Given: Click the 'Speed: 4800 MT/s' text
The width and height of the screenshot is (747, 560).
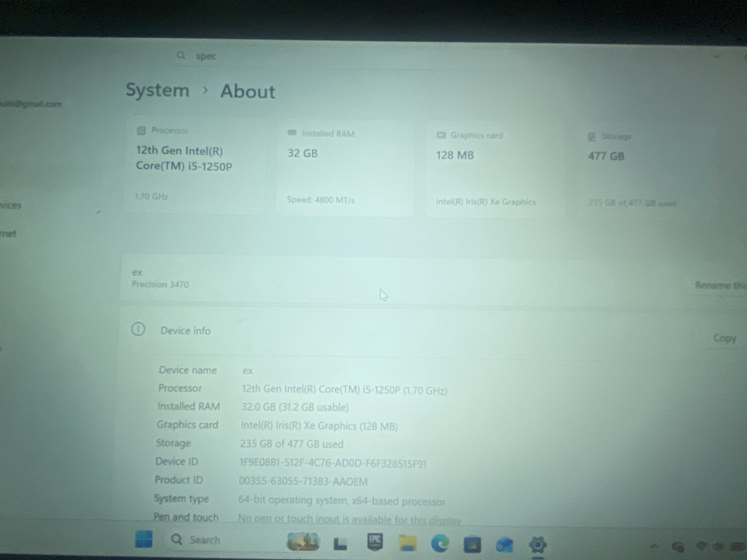Looking at the screenshot, I should [320, 200].
